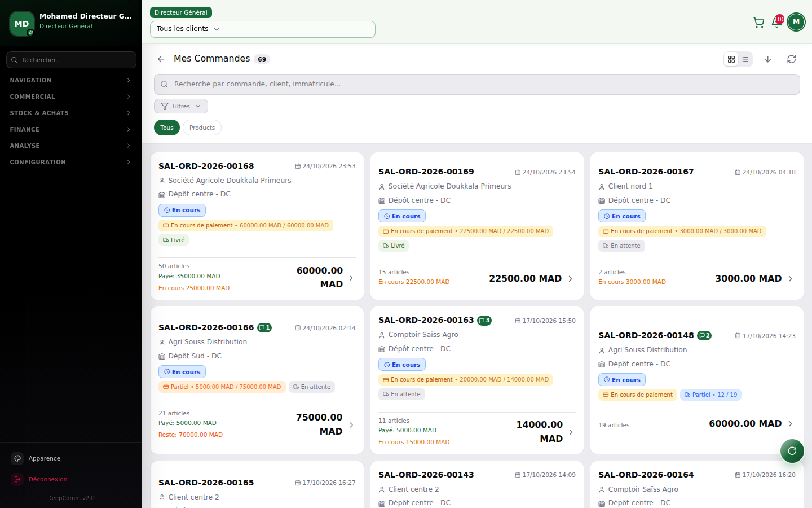Go back using arrow beside Mes Commandes
812x508 pixels.
pos(161,59)
